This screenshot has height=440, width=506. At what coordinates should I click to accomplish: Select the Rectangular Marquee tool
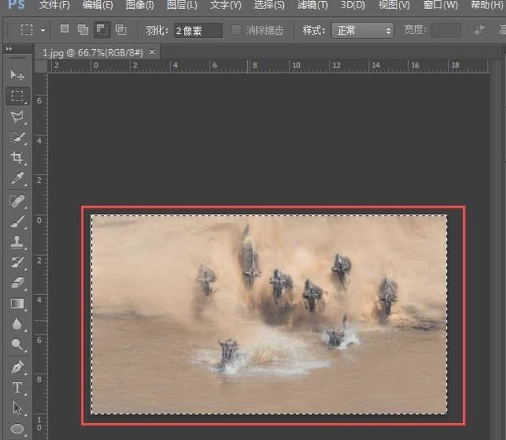pos(17,96)
